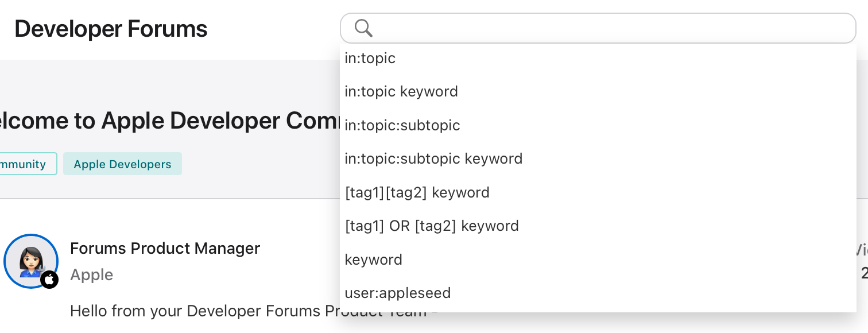Choose the "[tag1][tag2] keyword" suggestion
Screen dimensions: 868x333
pyautogui.click(x=598, y=192)
